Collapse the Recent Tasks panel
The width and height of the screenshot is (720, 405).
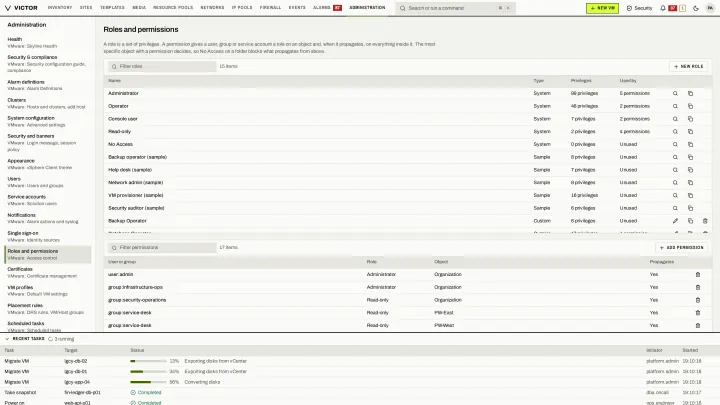tap(7, 339)
